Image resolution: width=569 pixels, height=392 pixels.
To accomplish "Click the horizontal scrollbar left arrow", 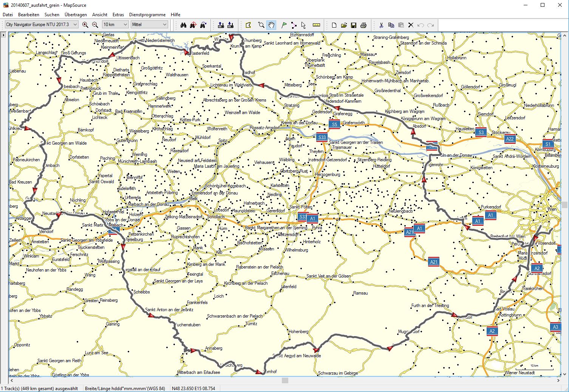I will pos(12,380).
